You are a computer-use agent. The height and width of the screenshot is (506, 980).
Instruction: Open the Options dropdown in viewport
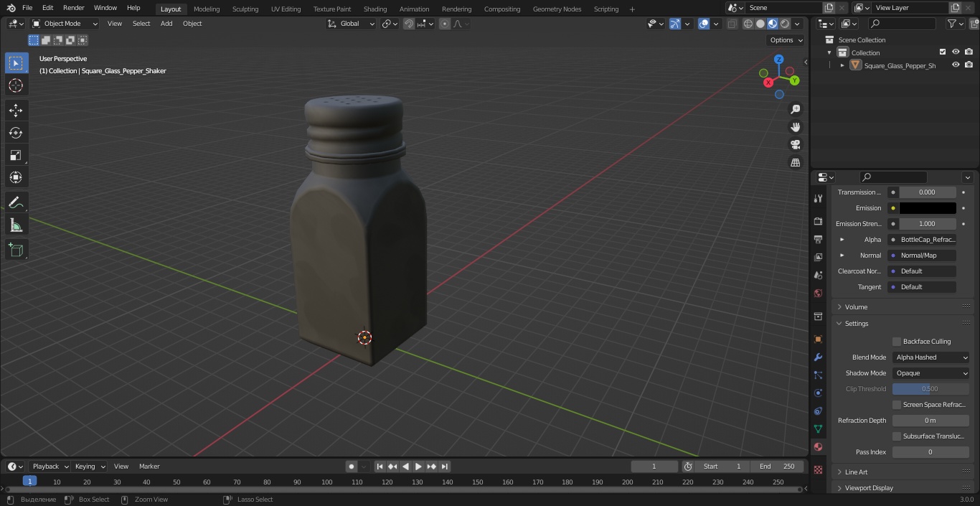[x=786, y=40]
